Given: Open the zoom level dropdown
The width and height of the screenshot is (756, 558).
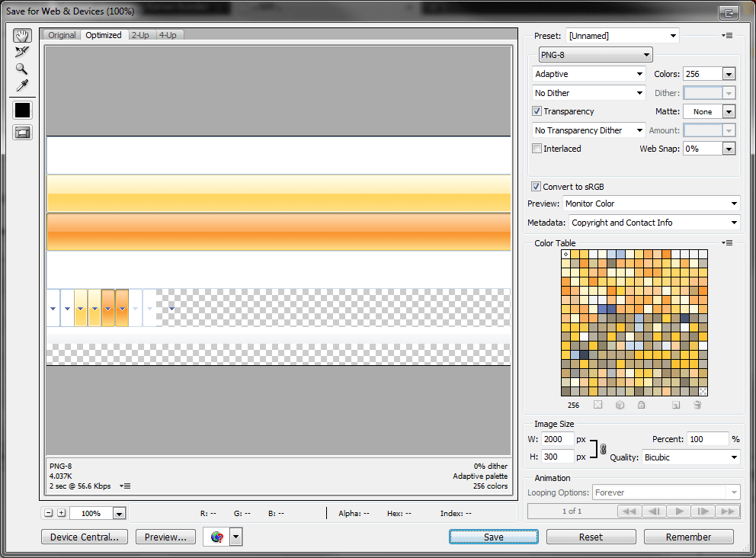Looking at the screenshot, I should (x=118, y=513).
